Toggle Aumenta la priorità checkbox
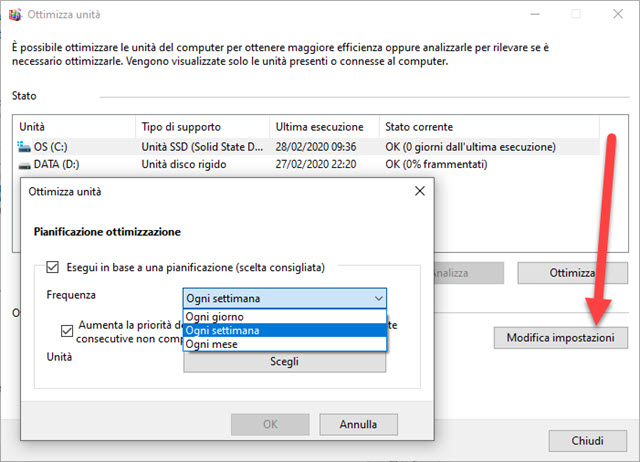 click(67, 328)
